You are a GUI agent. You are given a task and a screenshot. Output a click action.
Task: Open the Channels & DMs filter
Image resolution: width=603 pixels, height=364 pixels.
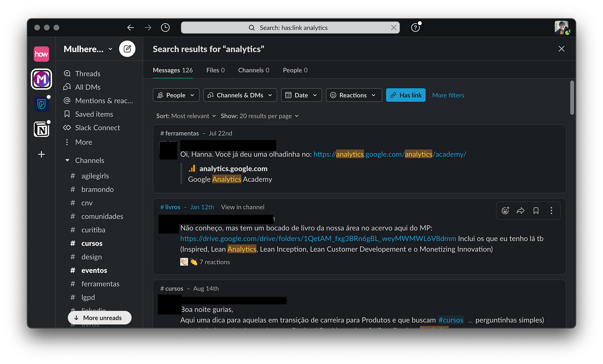click(240, 95)
